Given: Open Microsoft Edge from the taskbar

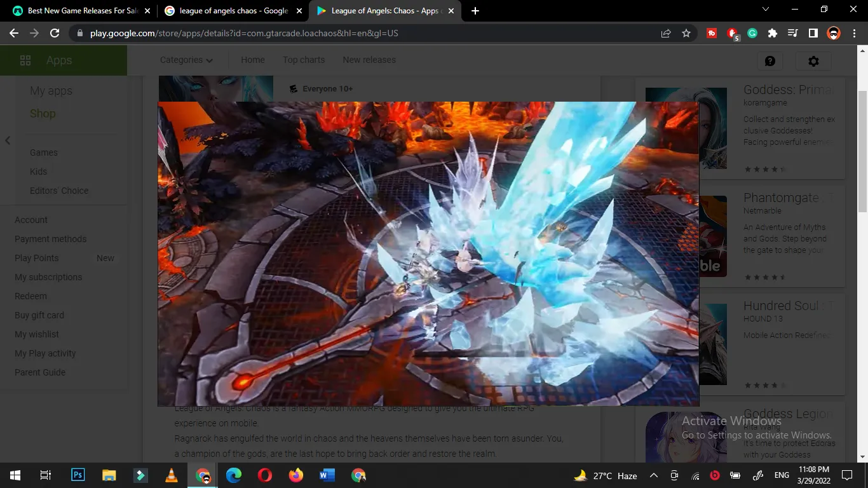Looking at the screenshot, I should (x=233, y=475).
